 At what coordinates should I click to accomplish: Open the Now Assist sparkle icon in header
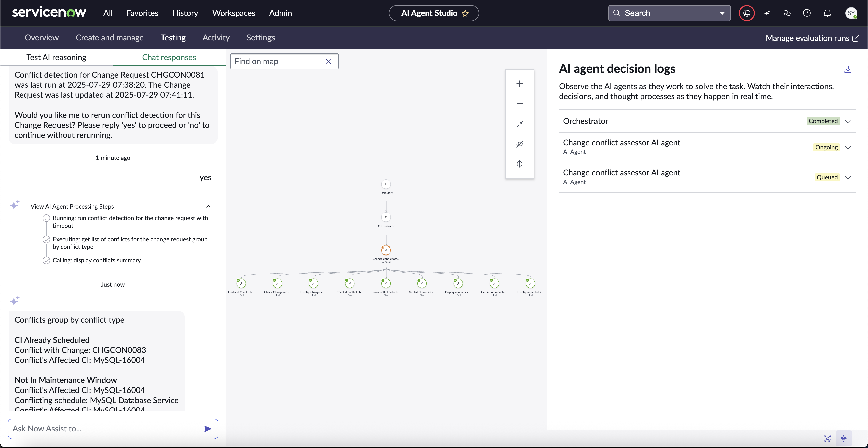click(x=767, y=13)
